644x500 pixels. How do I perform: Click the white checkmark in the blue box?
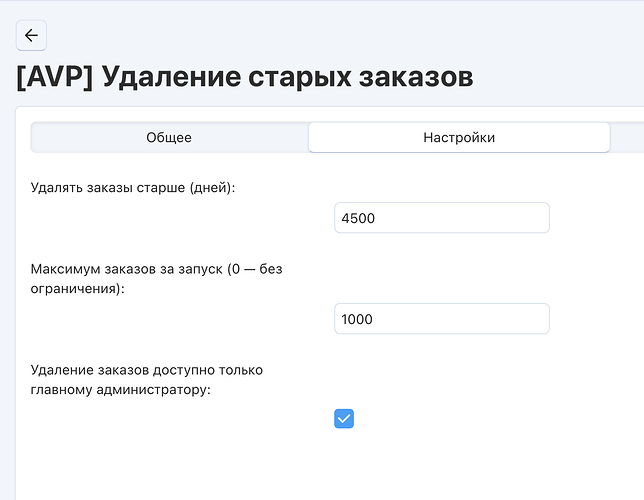344,419
